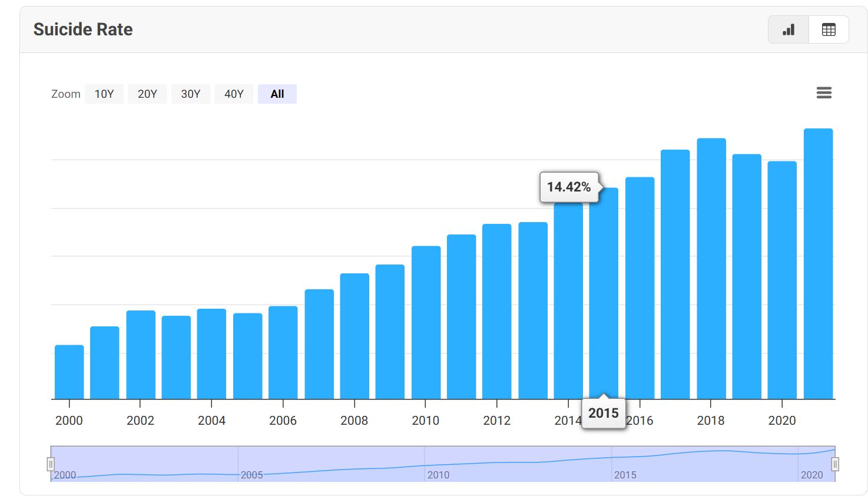The image size is (868, 499).
Task: Select the 20Y zoom range
Action: pos(147,94)
